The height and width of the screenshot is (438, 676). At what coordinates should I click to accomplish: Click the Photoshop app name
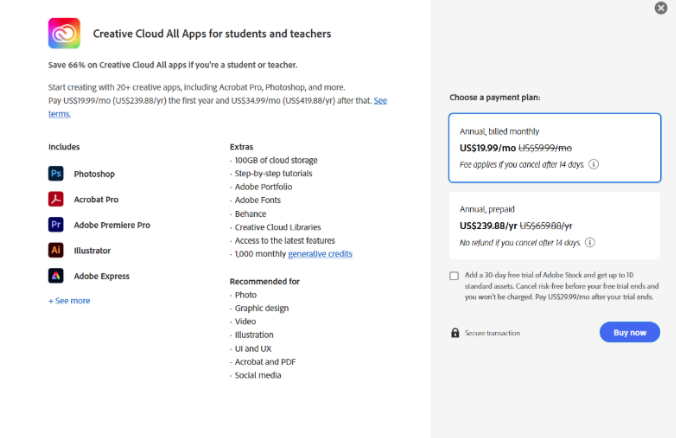94,174
